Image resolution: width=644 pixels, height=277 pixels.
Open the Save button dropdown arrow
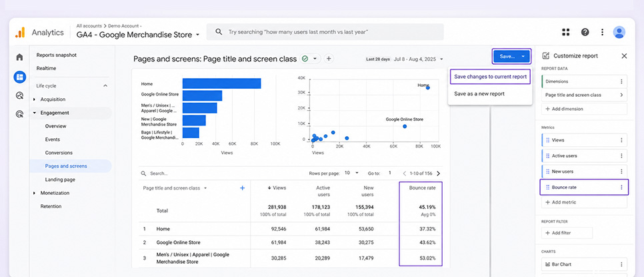pos(523,56)
